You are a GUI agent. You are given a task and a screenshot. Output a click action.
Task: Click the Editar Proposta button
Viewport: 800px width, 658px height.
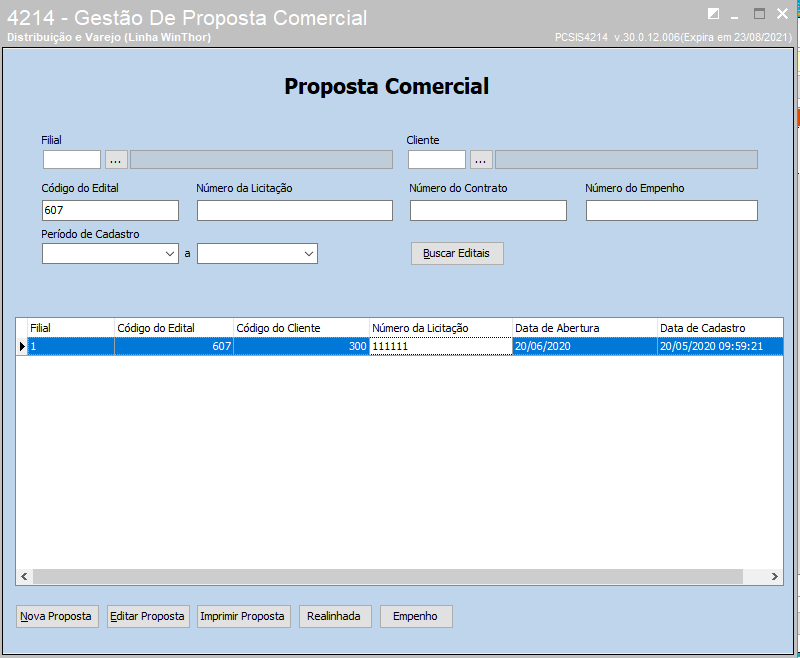pos(148,616)
